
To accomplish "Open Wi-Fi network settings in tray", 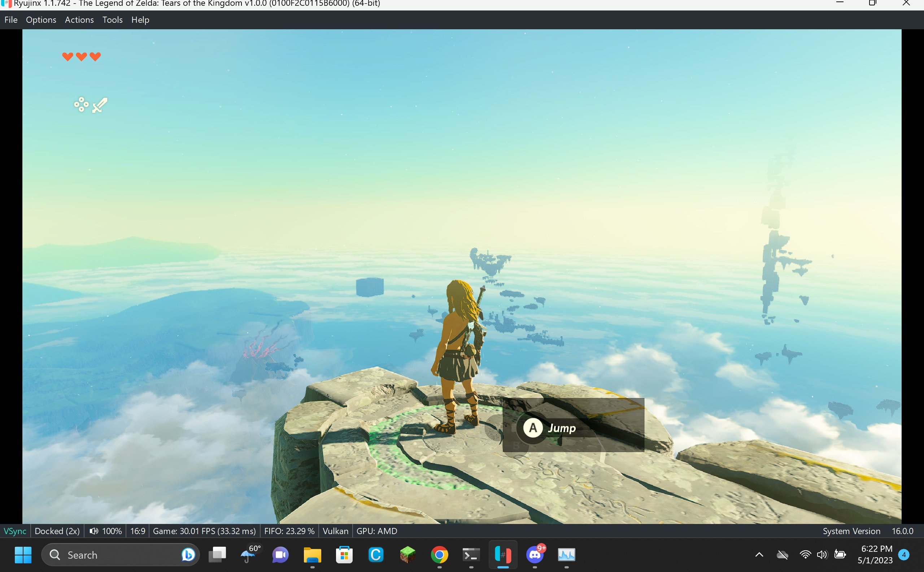I will click(806, 555).
